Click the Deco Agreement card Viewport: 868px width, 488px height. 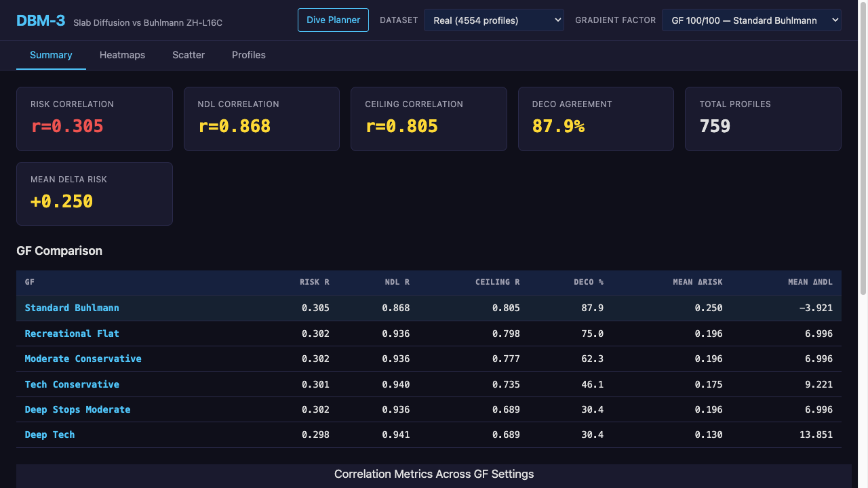click(595, 119)
